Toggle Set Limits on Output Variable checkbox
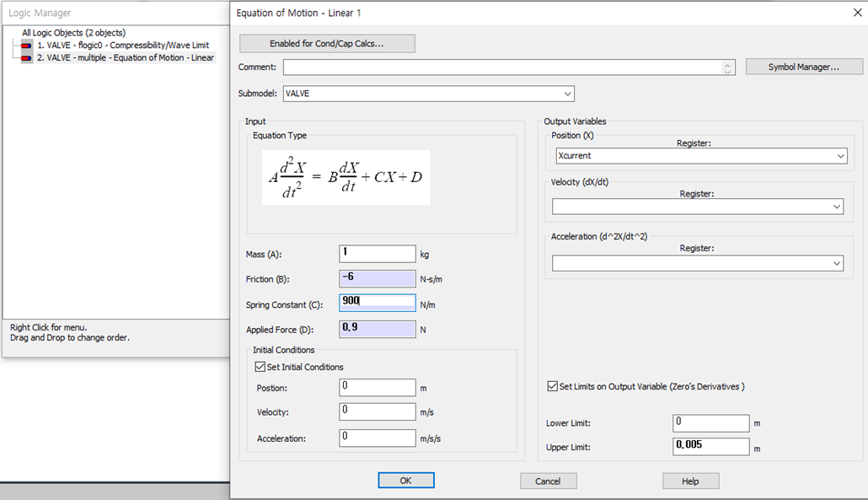868x500 pixels. 553,386
